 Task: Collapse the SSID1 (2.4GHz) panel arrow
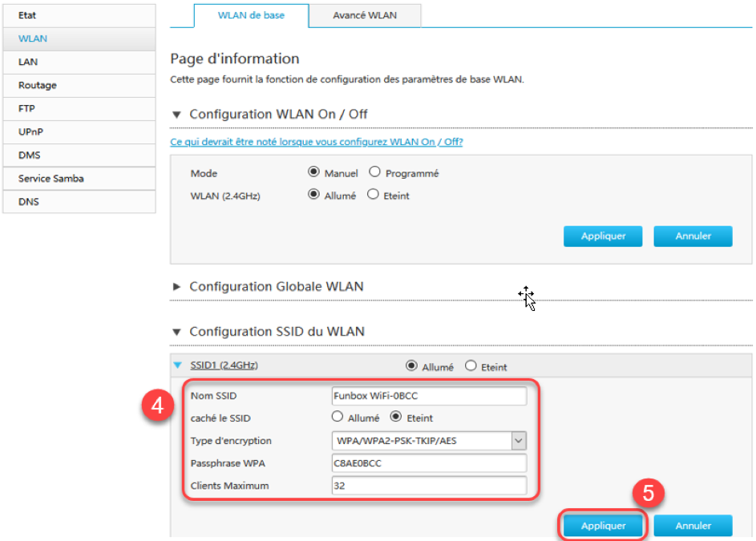pos(178,366)
